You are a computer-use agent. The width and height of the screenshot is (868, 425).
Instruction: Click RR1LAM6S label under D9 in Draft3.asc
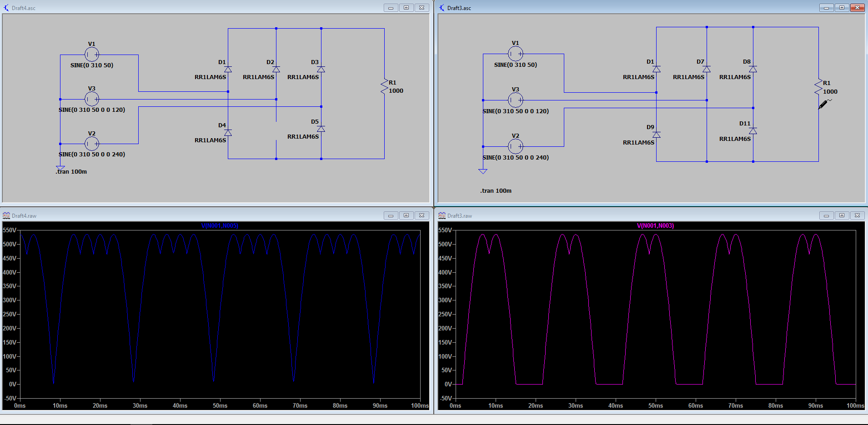pyautogui.click(x=638, y=143)
